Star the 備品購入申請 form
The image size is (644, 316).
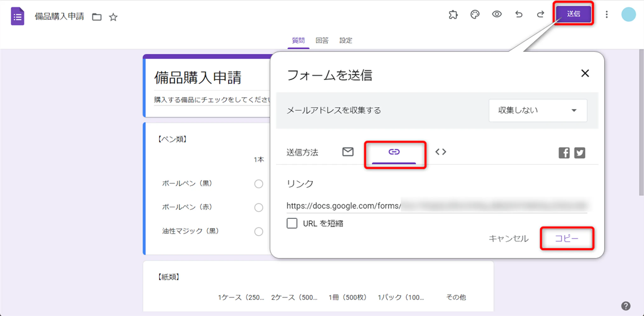(113, 17)
